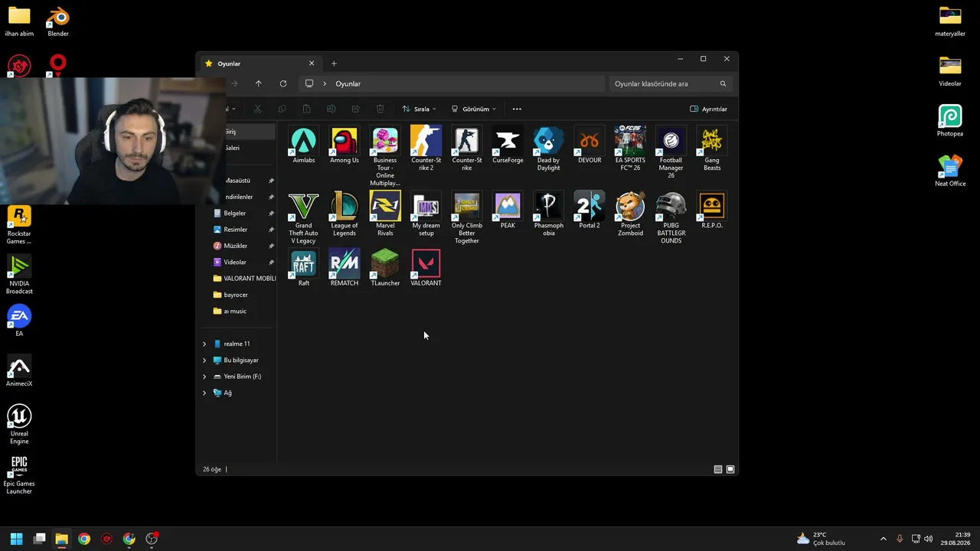Open the Windows Start menu
Image resolution: width=980 pixels, height=551 pixels.
coord(16,539)
